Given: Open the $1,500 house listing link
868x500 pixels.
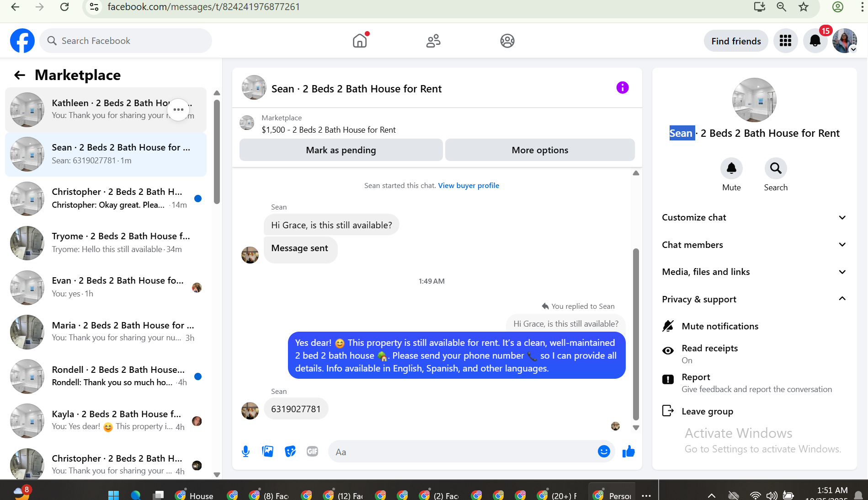Looking at the screenshot, I should [329, 130].
